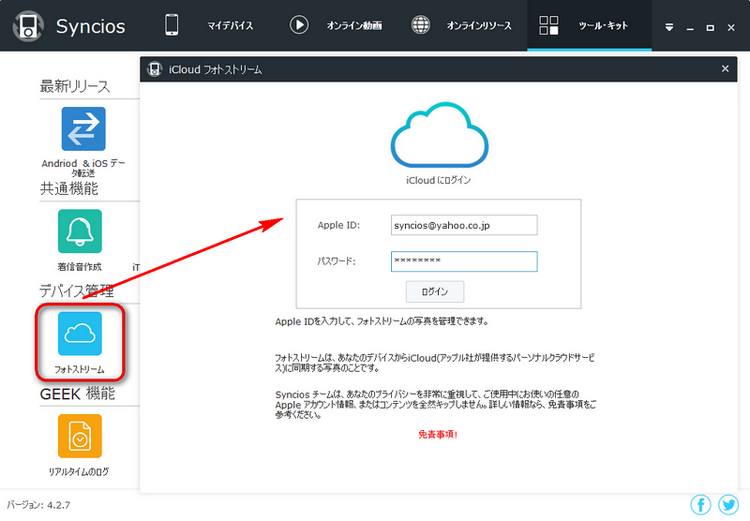
Task: Maximize the Syncios window
Action: (x=710, y=28)
